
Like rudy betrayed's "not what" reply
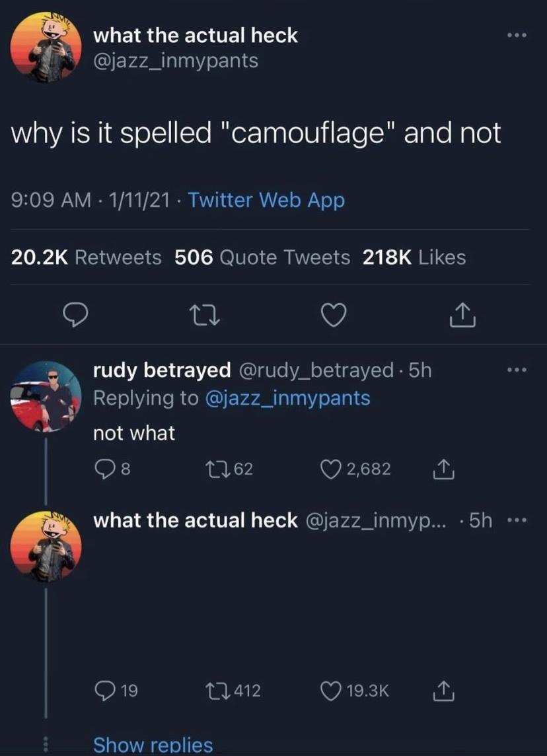330,469
